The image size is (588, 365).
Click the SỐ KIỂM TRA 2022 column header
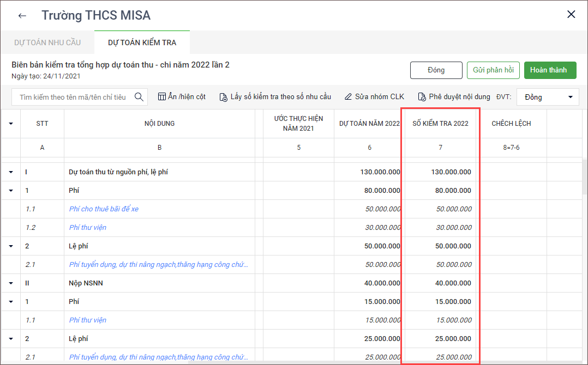pyautogui.click(x=440, y=124)
